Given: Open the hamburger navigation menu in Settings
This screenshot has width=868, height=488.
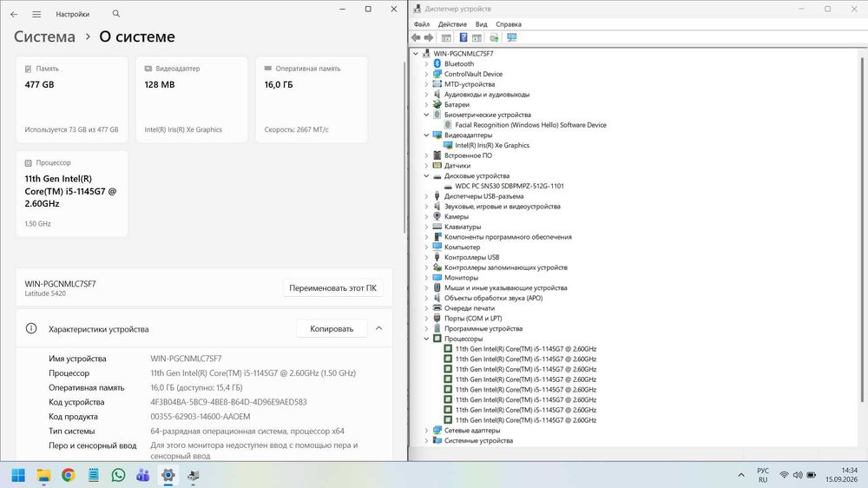Looking at the screenshot, I should (x=36, y=14).
